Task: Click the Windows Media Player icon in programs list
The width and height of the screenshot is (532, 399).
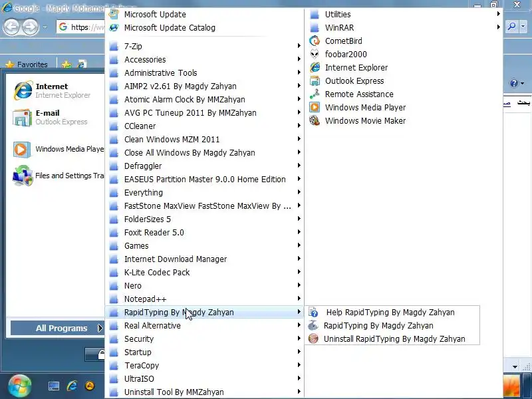Action: pos(315,107)
